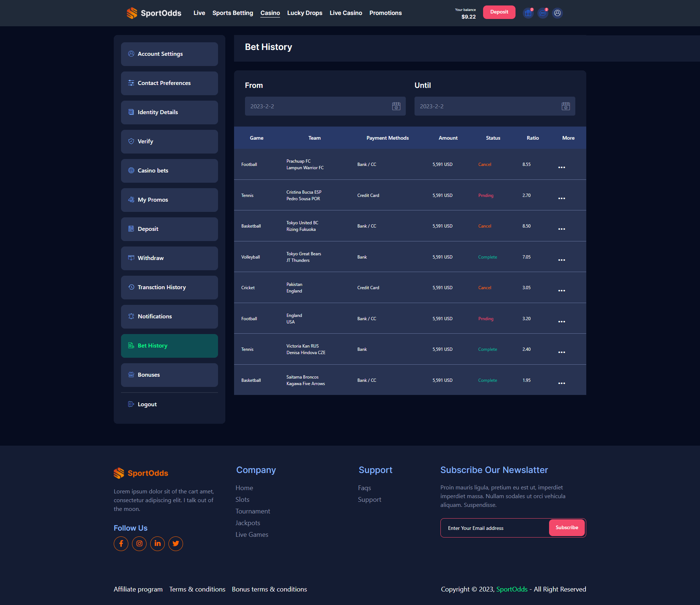Open the footer Live Games link
Viewport: 700px width, 605px height.
point(252,535)
